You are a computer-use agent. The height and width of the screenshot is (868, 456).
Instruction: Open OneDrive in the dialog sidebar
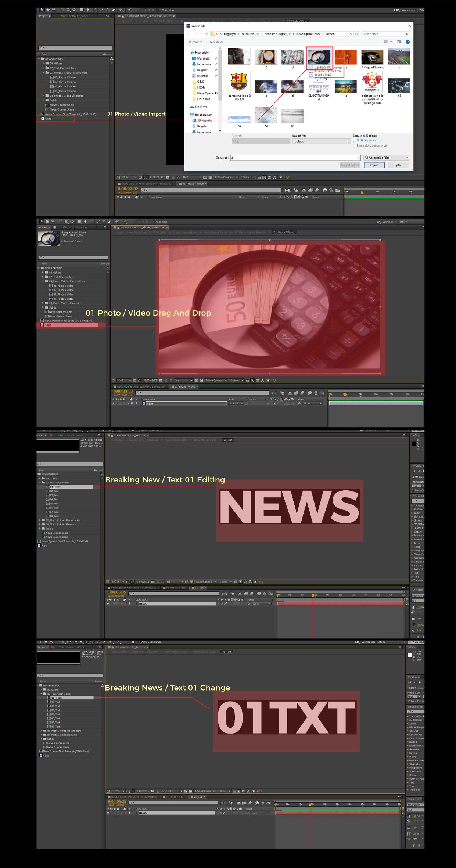[x=199, y=107]
